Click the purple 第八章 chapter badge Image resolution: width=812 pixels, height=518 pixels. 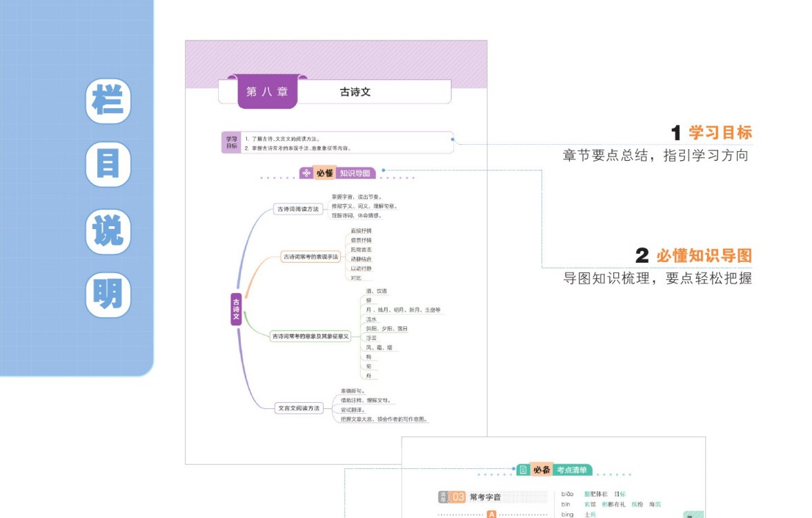coord(269,90)
